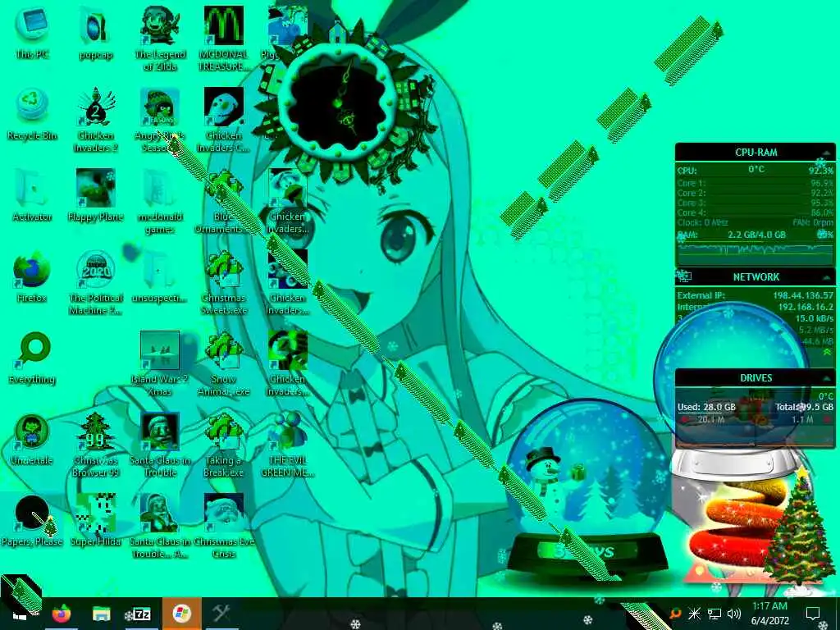Click the External IP value 198.44.136.57
This screenshot has height=630, width=840.
(x=802, y=295)
